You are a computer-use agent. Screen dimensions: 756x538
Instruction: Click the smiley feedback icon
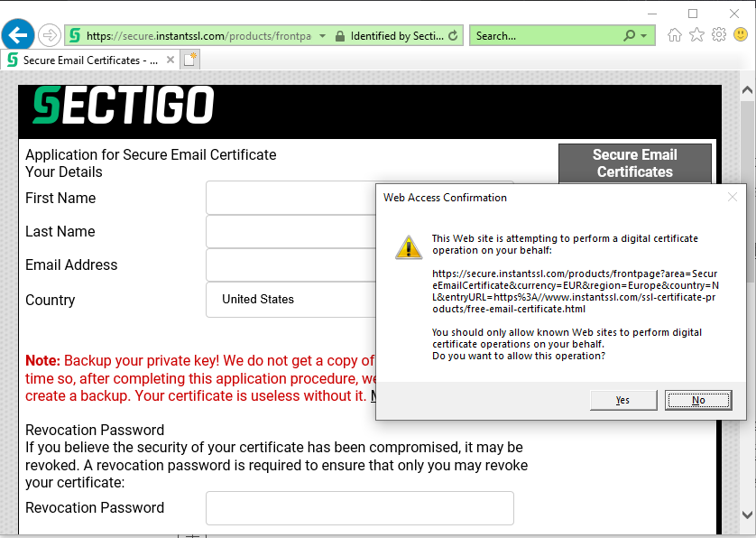[x=741, y=34]
